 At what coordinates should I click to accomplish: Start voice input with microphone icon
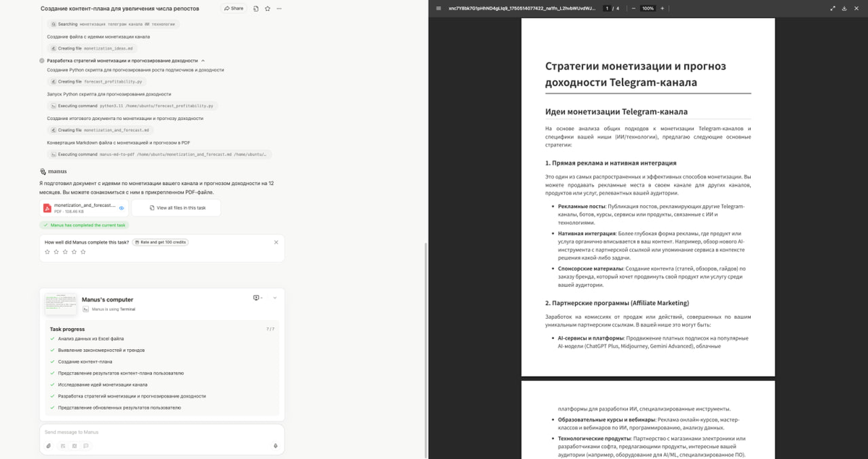[x=276, y=446]
